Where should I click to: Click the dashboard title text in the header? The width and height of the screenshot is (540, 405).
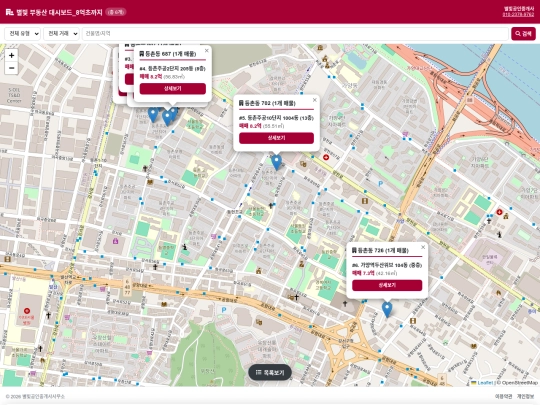coord(59,12)
